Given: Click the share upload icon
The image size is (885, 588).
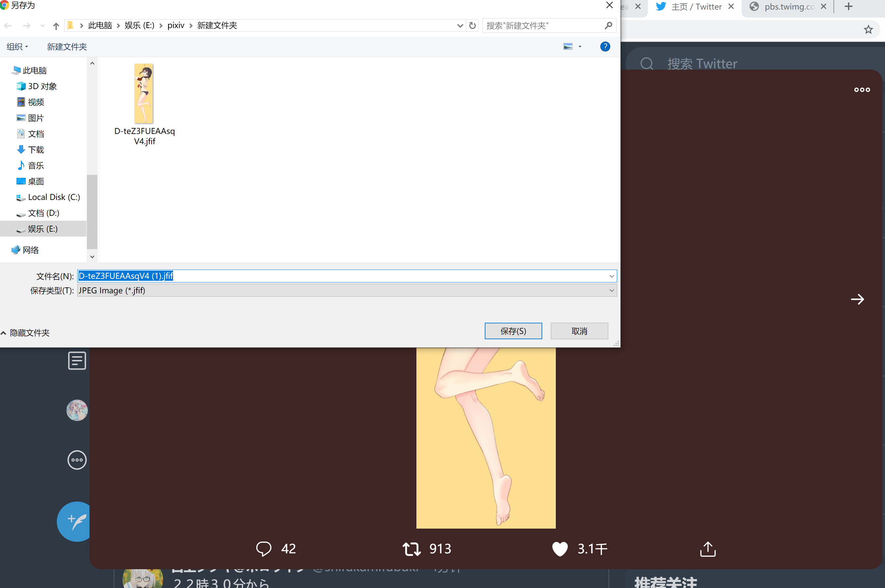Looking at the screenshot, I should pyautogui.click(x=708, y=549).
